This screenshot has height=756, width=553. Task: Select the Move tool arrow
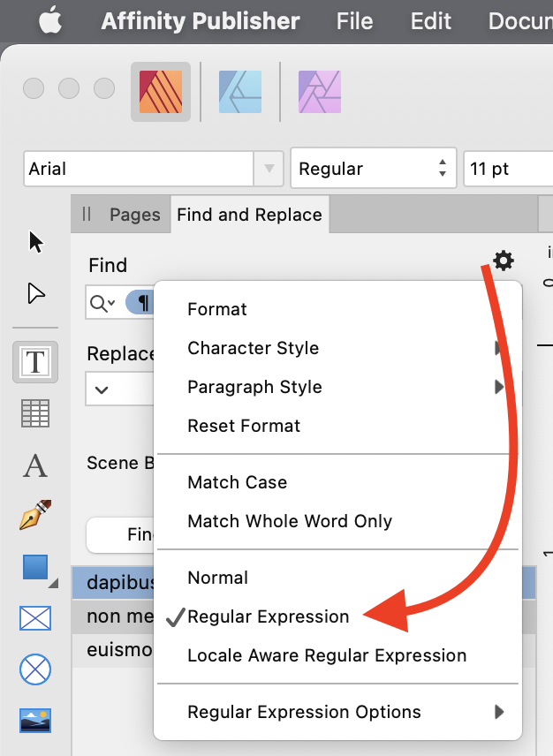35,242
